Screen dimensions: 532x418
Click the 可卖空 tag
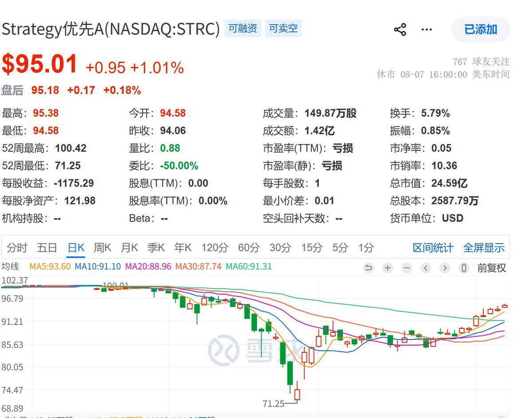283,29
